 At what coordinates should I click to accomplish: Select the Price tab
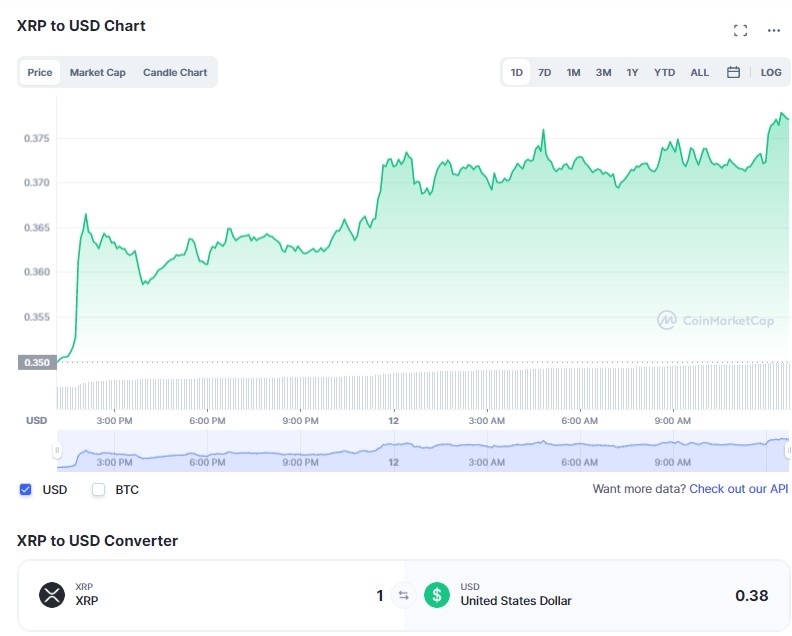coord(40,72)
